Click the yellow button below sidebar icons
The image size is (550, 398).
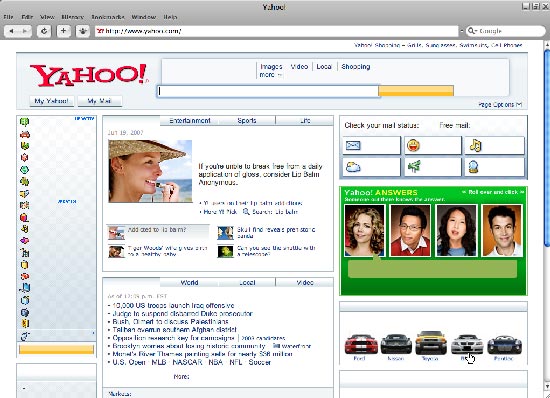pos(56,350)
